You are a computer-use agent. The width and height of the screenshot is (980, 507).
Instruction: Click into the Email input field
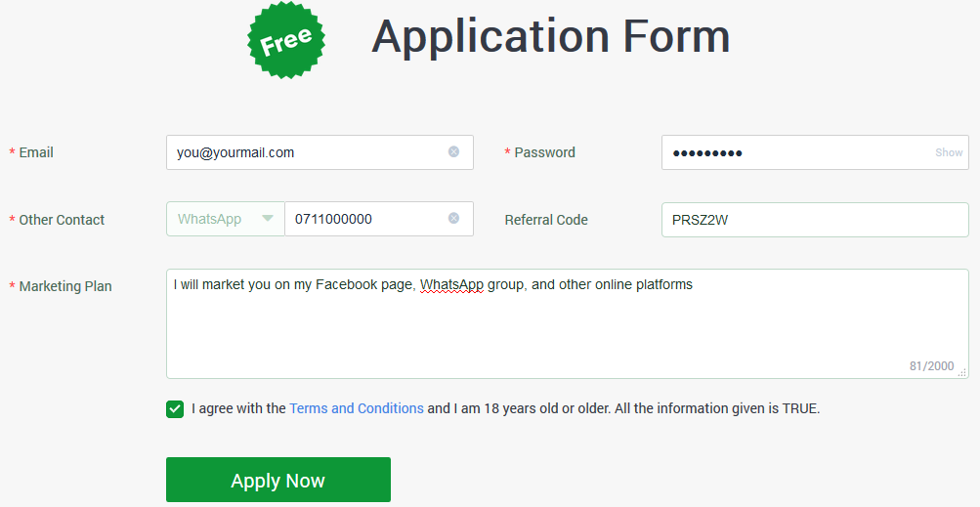point(320,152)
